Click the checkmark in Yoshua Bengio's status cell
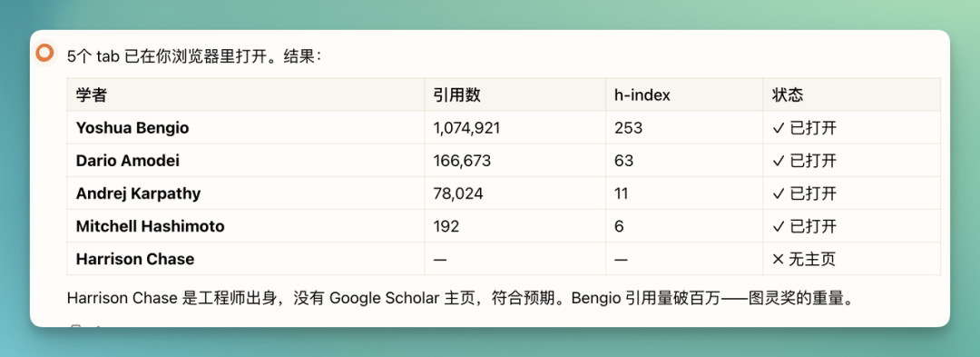This screenshot has height=357, width=980. pyautogui.click(x=779, y=128)
